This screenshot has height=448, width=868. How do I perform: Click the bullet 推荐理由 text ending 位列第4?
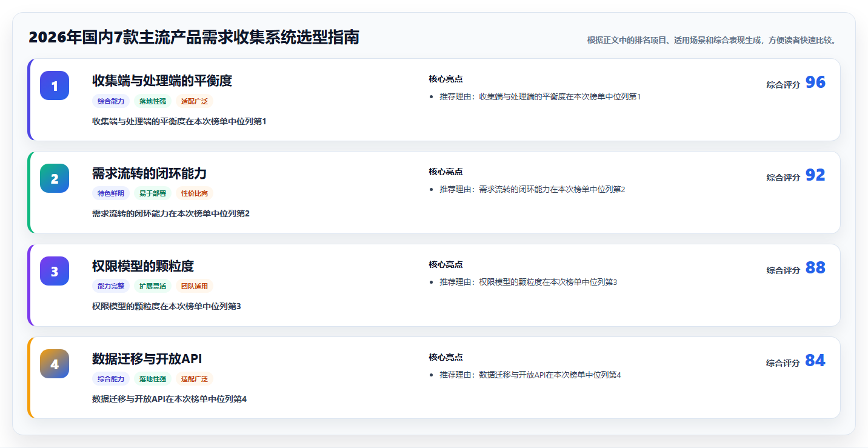click(x=530, y=375)
